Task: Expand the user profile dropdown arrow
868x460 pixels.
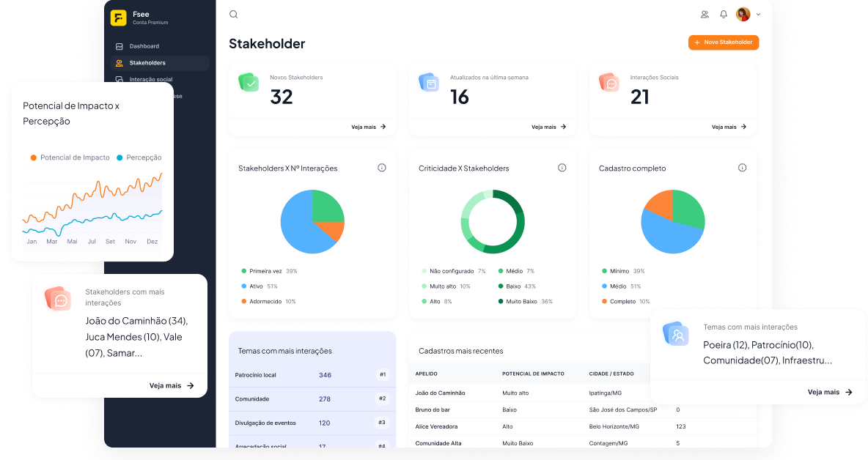Action: pyautogui.click(x=758, y=15)
